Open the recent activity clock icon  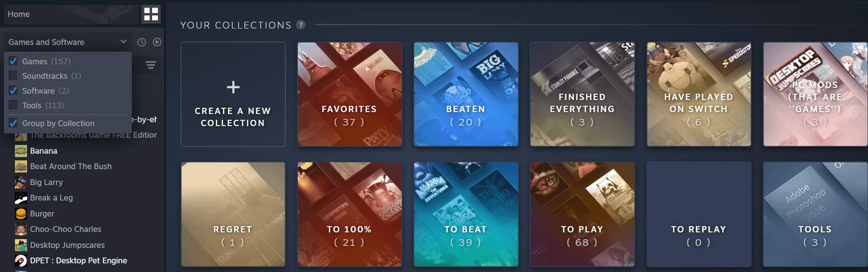coord(141,42)
